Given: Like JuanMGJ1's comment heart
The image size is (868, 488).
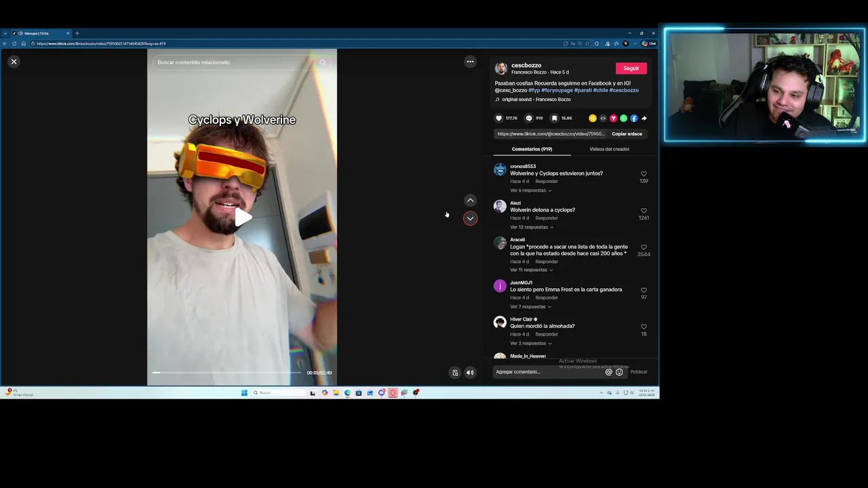Looking at the screenshot, I should tap(644, 290).
